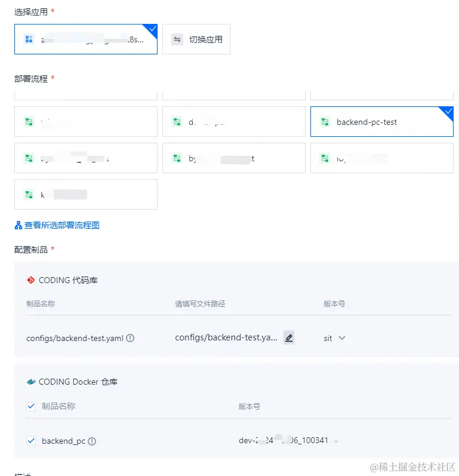The image size is (459, 476).
Task: Select the application card ending in 8s...
Action: coord(86,39)
